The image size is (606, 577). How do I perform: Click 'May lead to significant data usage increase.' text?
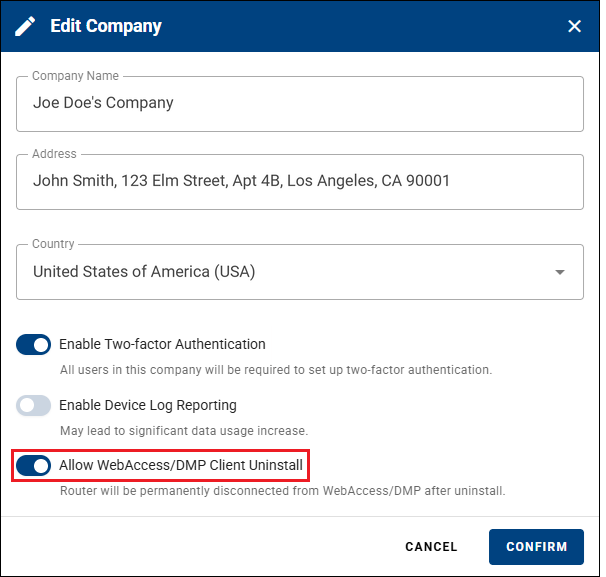tap(184, 431)
